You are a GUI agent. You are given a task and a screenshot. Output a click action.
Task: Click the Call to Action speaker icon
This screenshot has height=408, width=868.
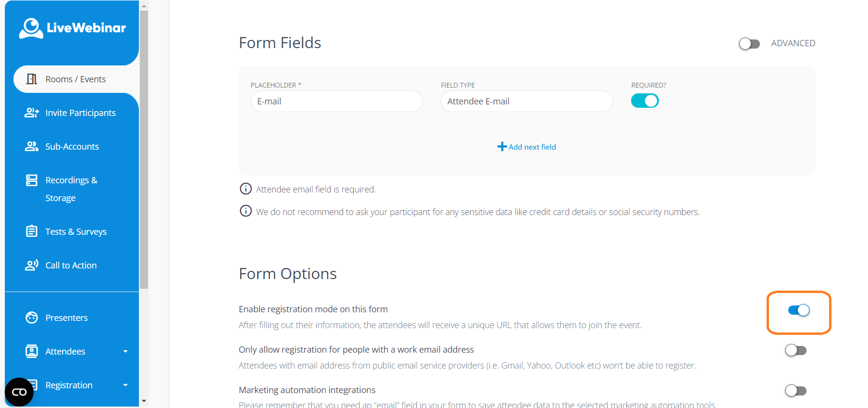tap(32, 265)
